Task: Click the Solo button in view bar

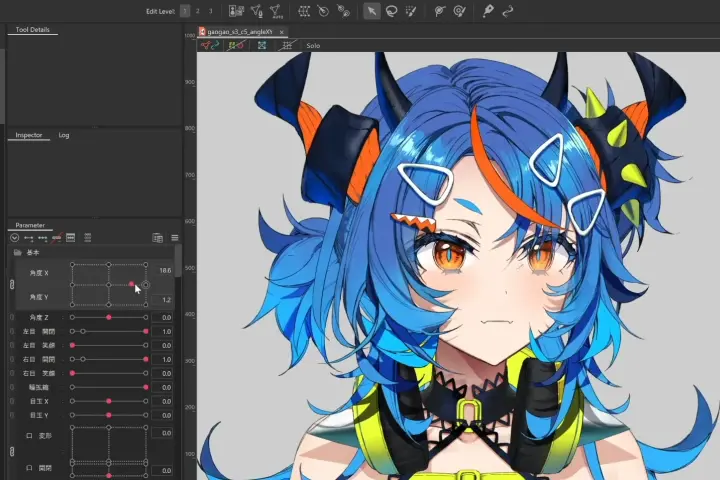Action: point(313,45)
